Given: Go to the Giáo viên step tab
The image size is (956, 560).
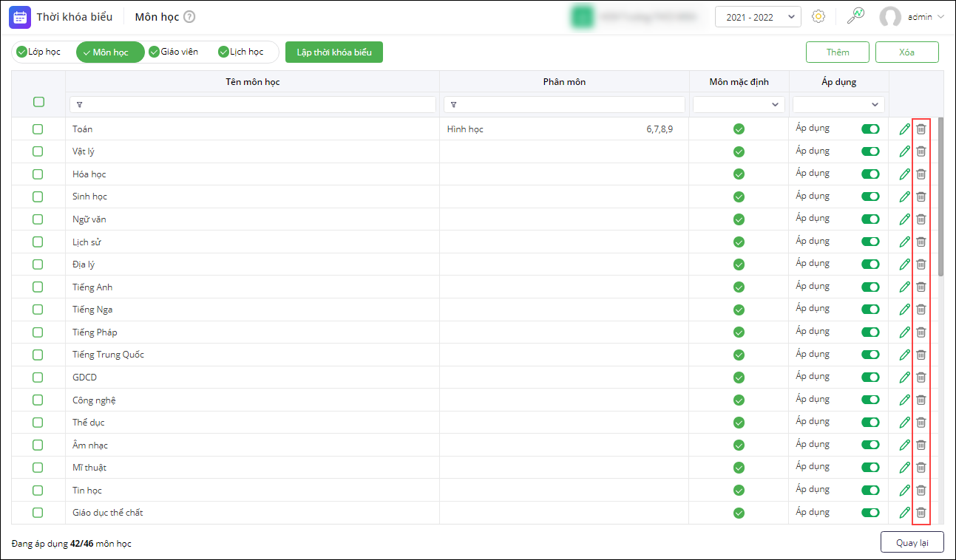Looking at the screenshot, I should point(174,52).
